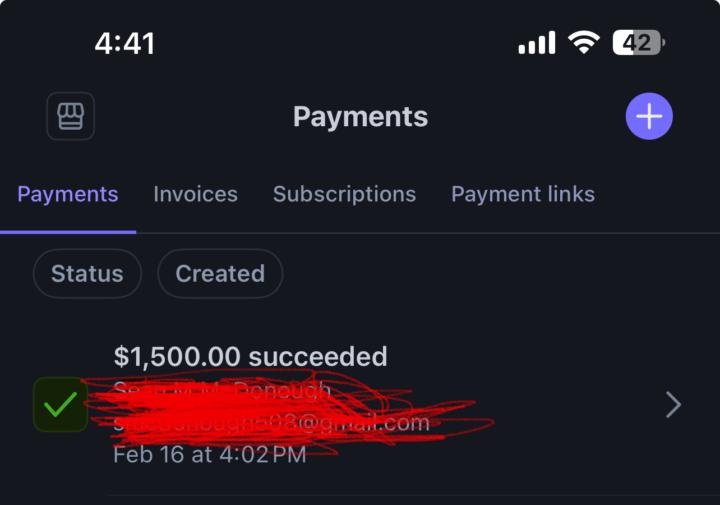This screenshot has height=505, width=720.
Task: Tap the 4:41 clock in status bar
Action: coord(125,43)
